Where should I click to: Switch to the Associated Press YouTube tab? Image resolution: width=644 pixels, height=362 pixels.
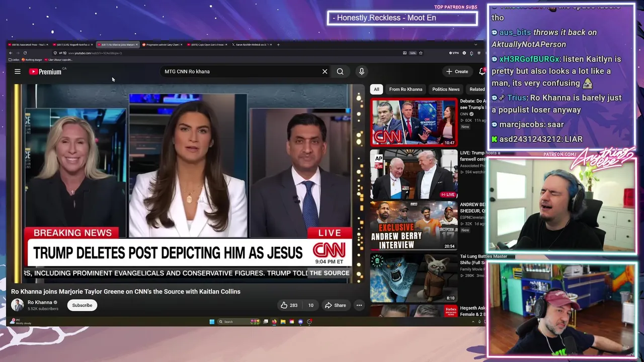28,45
